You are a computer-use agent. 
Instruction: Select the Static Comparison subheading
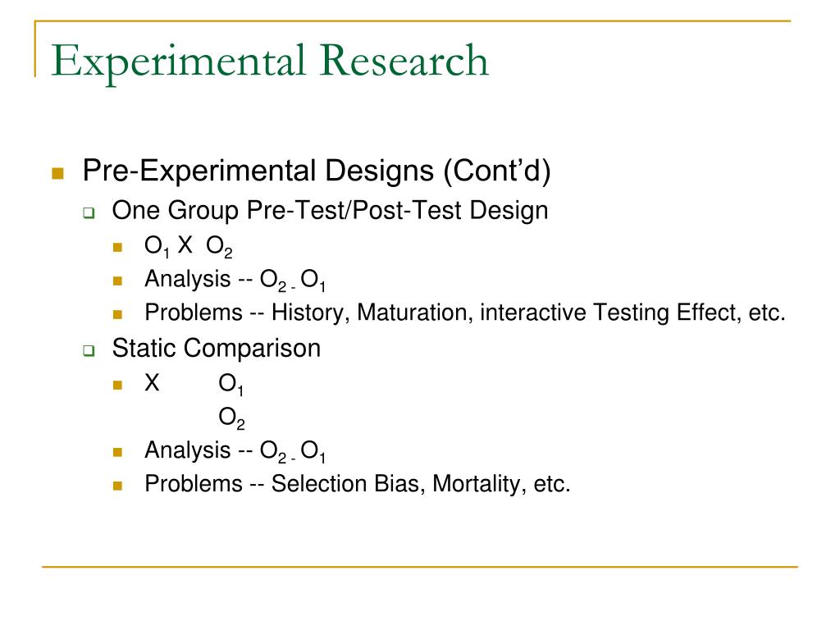click(x=217, y=348)
